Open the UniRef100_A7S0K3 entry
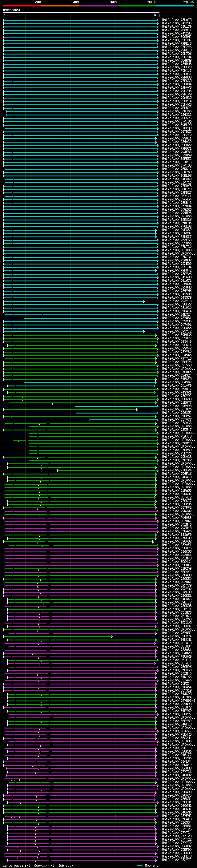Screen dimensions: 197x868 (177, 423)
